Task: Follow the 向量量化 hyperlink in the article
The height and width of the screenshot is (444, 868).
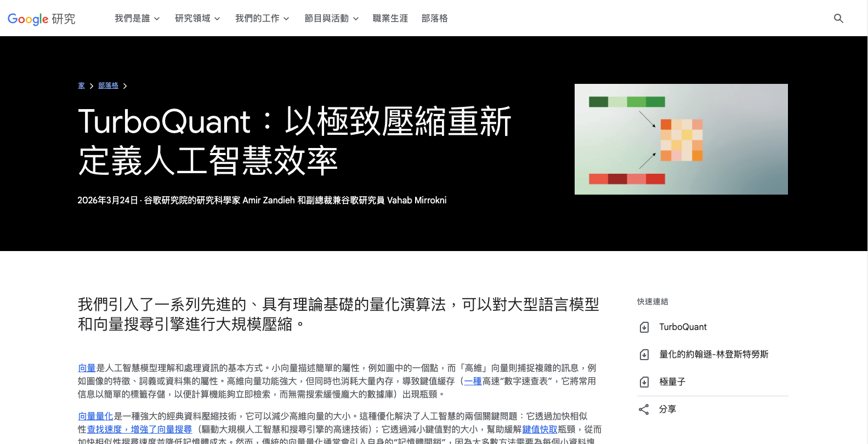Action: [x=95, y=416]
